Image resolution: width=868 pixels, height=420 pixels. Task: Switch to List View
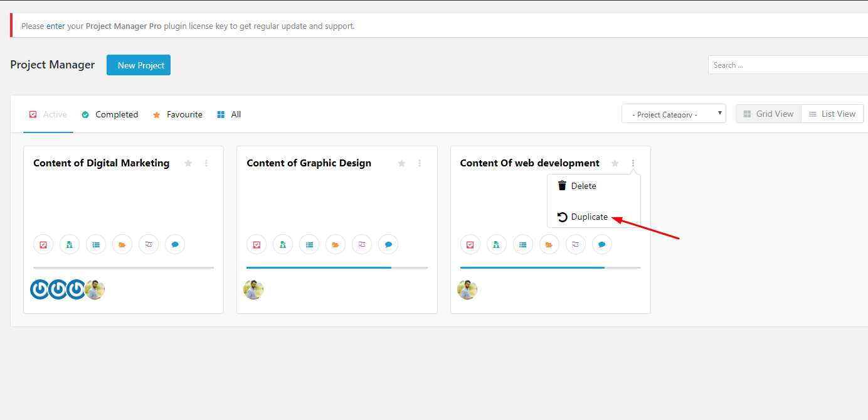832,114
